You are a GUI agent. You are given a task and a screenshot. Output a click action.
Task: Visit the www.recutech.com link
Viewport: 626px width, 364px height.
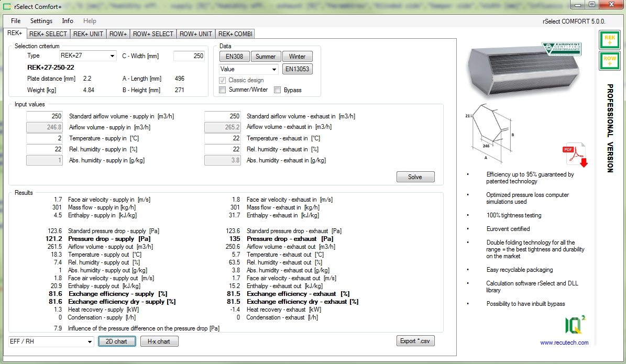click(564, 343)
